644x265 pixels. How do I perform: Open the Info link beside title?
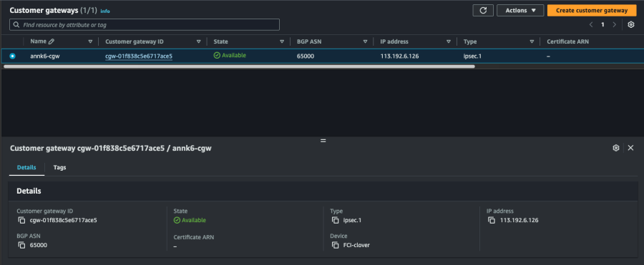point(105,11)
